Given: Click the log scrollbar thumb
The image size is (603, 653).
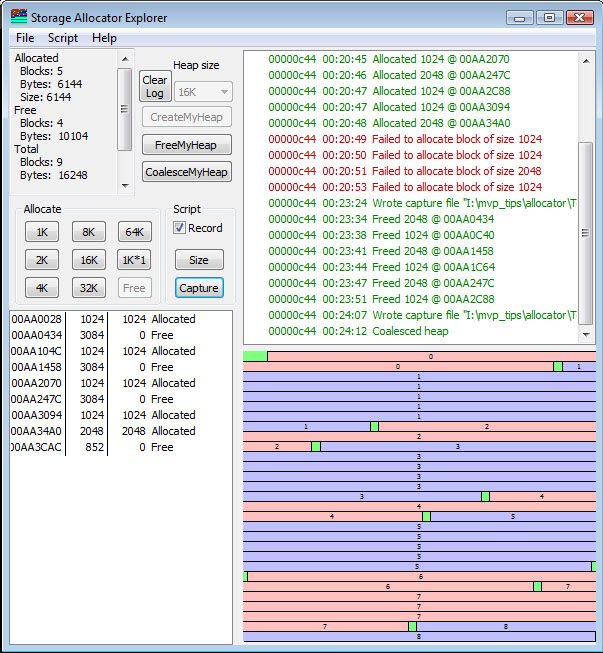Looking at the screenshot, I should click(x=586, y=233).
